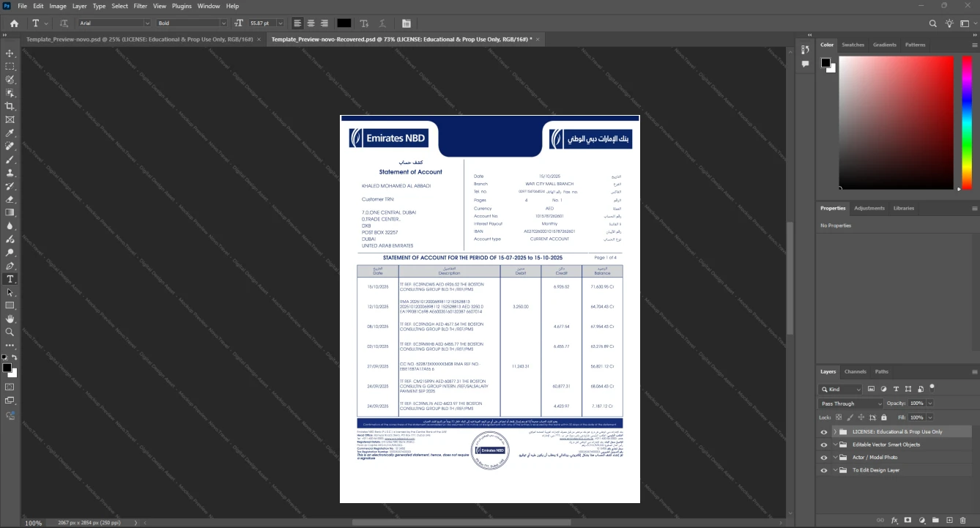Expand the LICENSE: Educational & Prop Use Only group

coord(835,432)
